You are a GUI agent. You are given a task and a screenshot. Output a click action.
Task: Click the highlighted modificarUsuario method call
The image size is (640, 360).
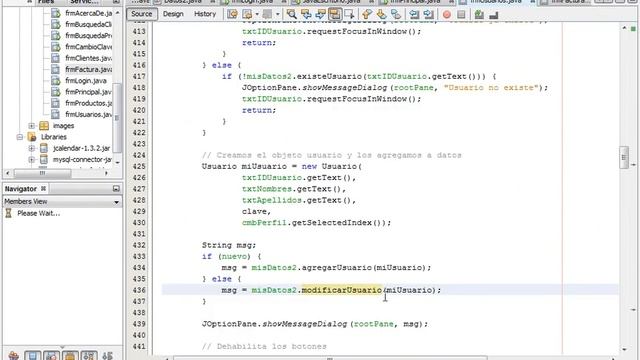coord(342,290)
